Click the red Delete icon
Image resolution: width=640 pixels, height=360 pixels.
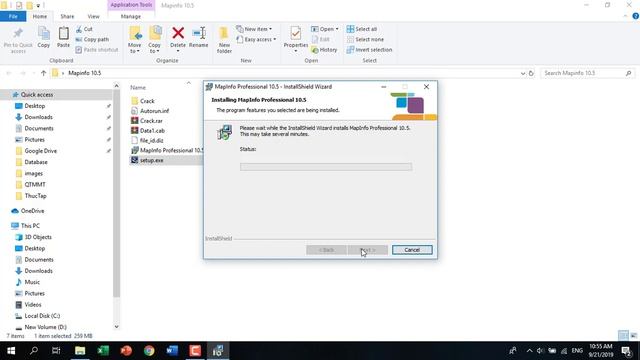tap(178, 33)
